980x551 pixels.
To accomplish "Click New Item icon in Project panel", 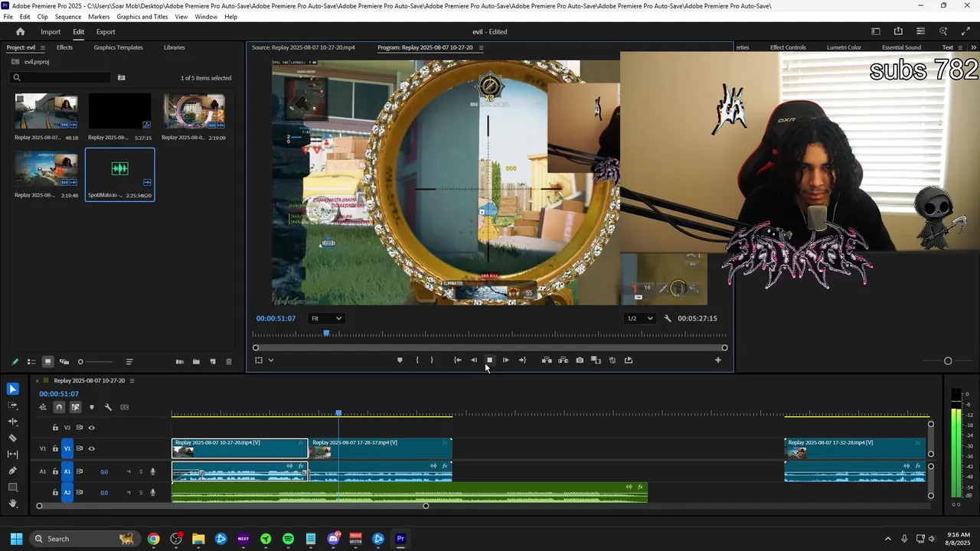I will (x=213, y=362).
